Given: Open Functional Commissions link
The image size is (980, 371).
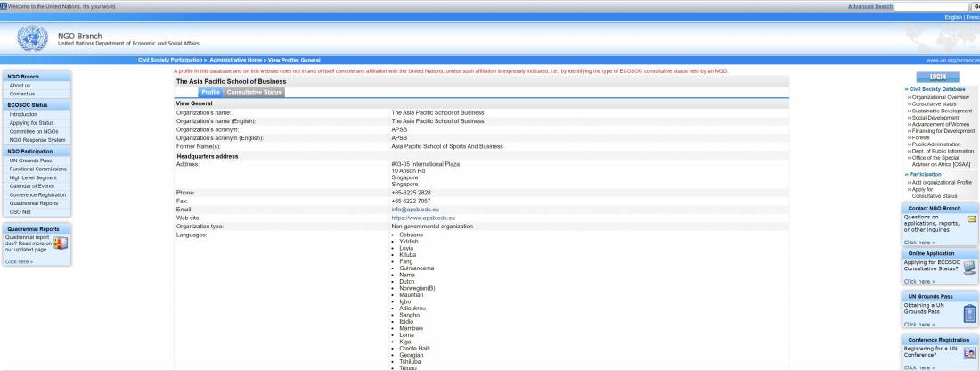Looking at the screenshot, I should [37, 169].
